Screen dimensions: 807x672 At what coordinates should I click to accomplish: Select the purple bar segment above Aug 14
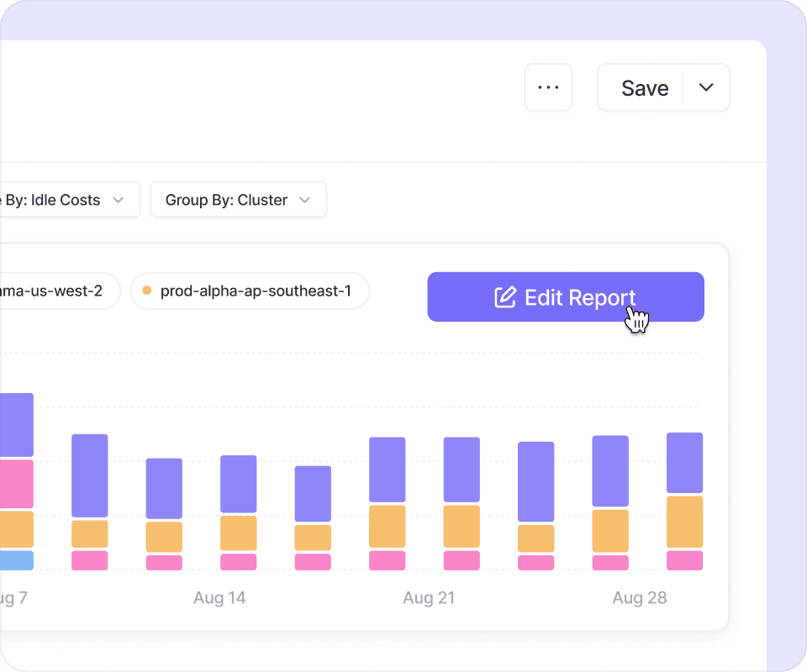click(238, 484)
